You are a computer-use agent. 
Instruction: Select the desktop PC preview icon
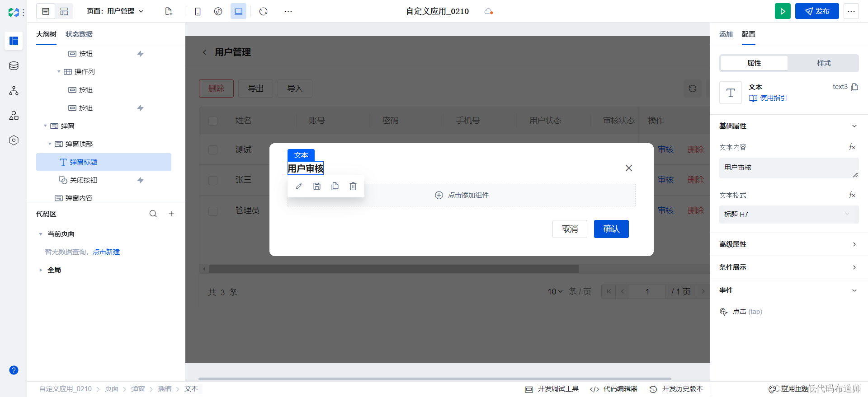click(x=238, y=11)
